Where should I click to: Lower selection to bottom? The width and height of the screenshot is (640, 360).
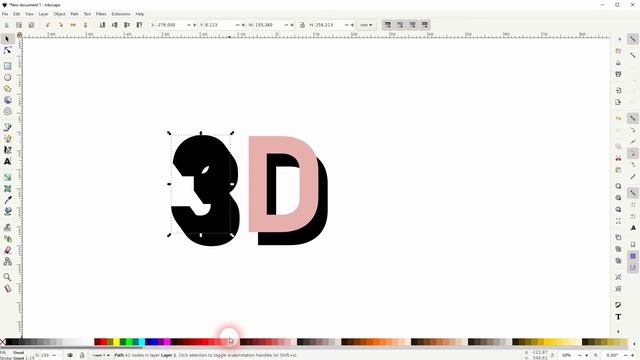102,25
